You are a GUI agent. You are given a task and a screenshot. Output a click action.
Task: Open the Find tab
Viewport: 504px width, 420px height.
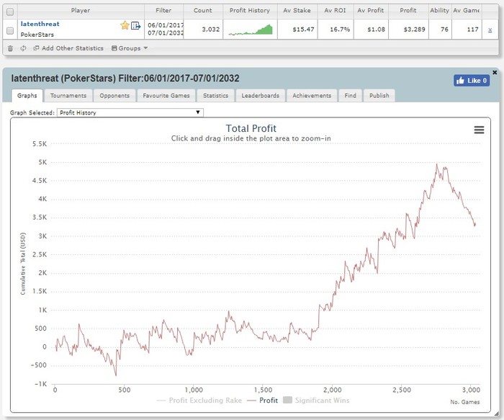pos(350,96)
